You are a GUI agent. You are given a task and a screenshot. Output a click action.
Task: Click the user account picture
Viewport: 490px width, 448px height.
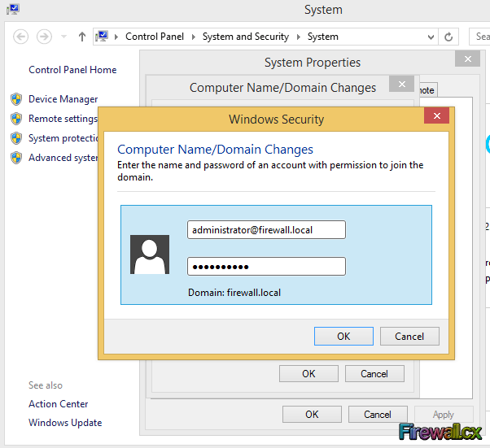(150, 254)
